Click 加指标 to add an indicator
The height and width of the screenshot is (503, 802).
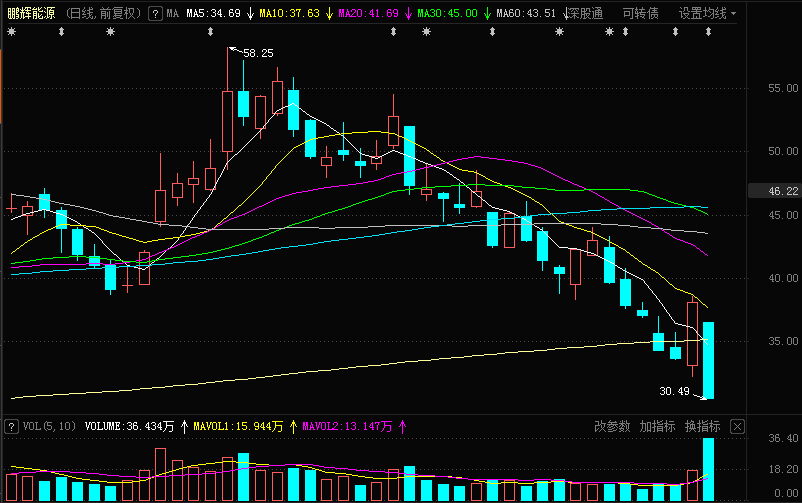[657, 427]
